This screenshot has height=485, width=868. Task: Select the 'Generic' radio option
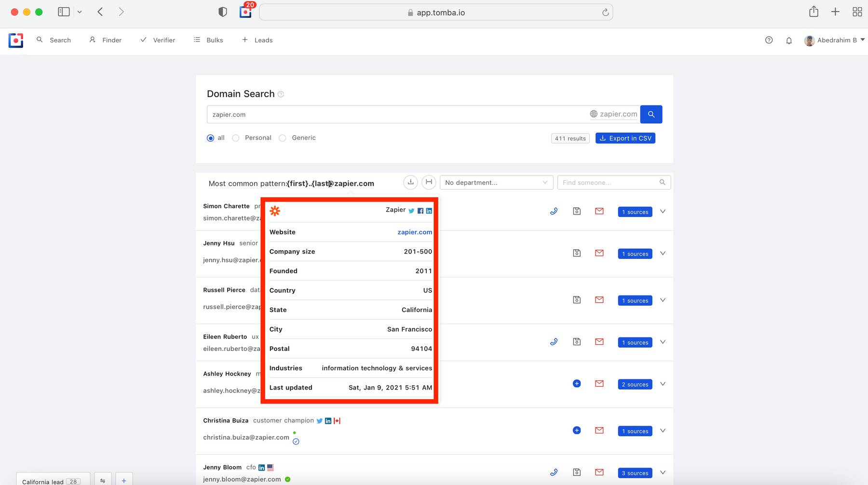[x=283, y=138]
